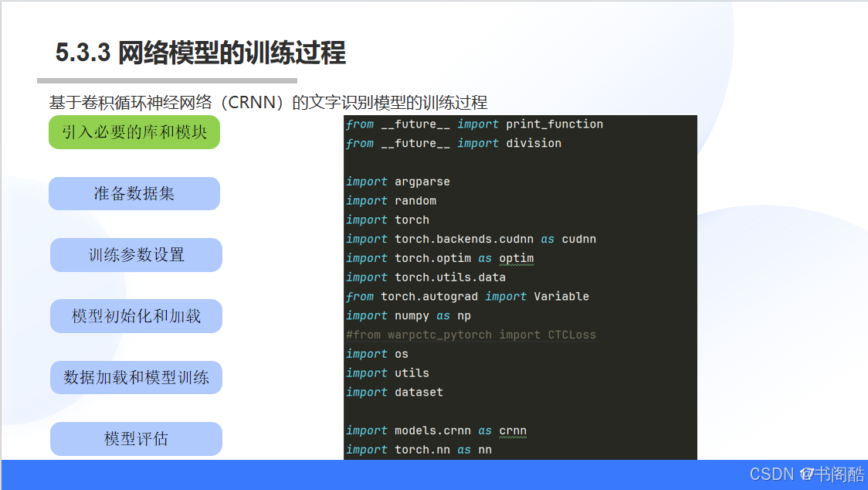The image size is (868, 490).
Task: Click the 'import random' code line
Action: [x=391, y=201]
